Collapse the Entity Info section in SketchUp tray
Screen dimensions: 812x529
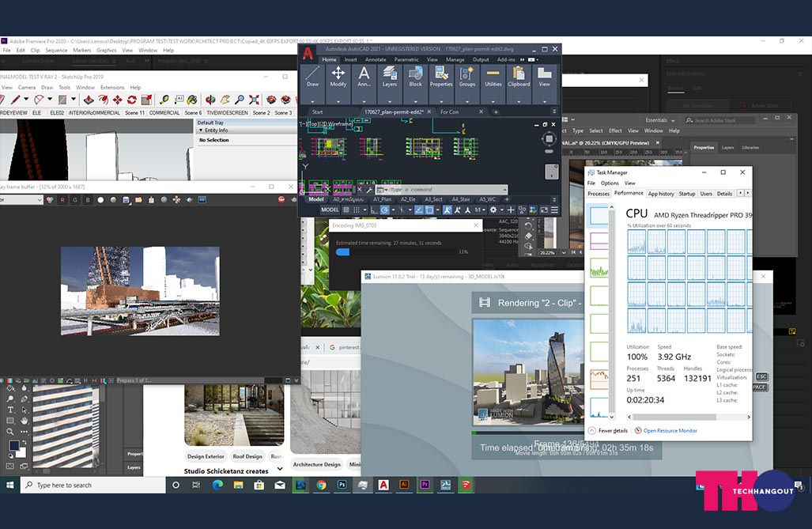[x=201, y=130]
